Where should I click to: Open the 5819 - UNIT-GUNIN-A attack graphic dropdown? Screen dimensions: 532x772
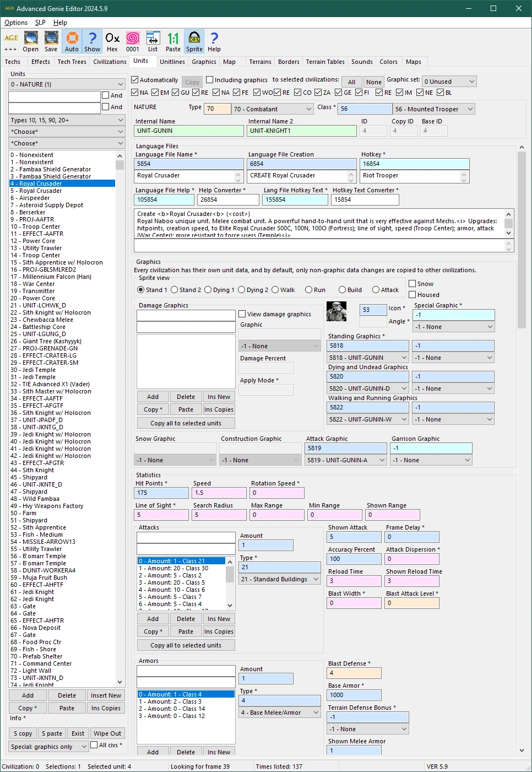[x=346, y=460]
